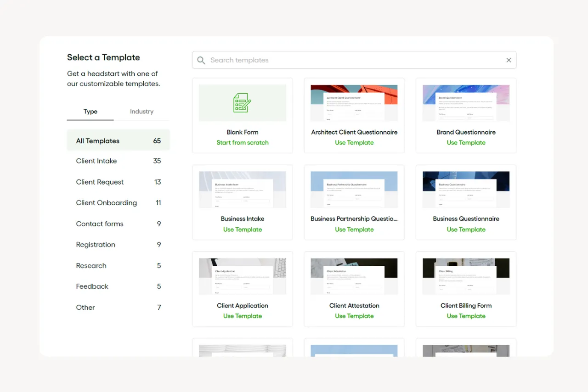This screenshot has width=588, height=392.
Task: Open Business Questionnaire thumbnail preview
Action: coord(466,190)
